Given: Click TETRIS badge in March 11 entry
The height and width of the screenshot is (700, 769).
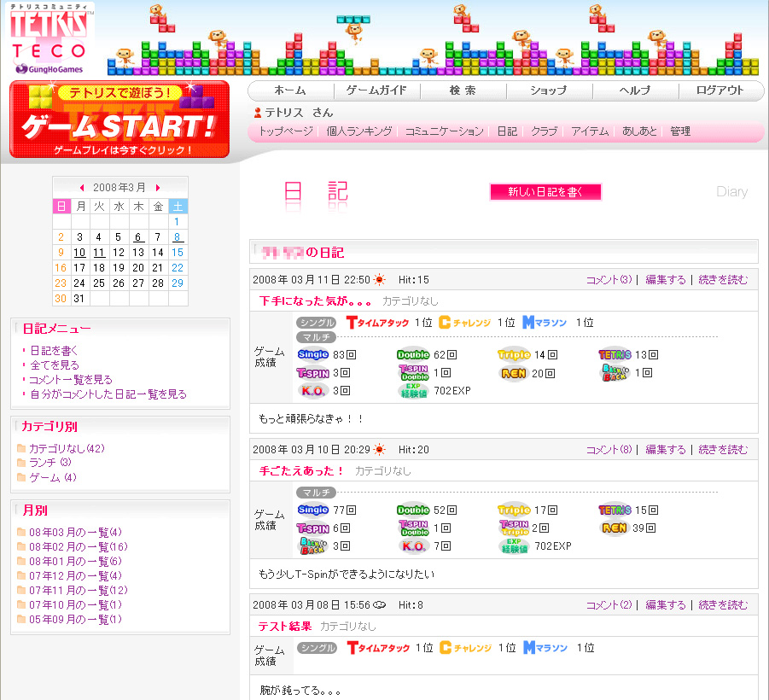Looking at the screenshot, I should click(615, 354).
